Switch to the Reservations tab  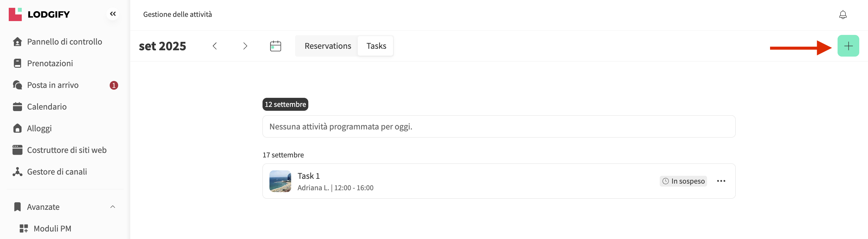(328, 46)
